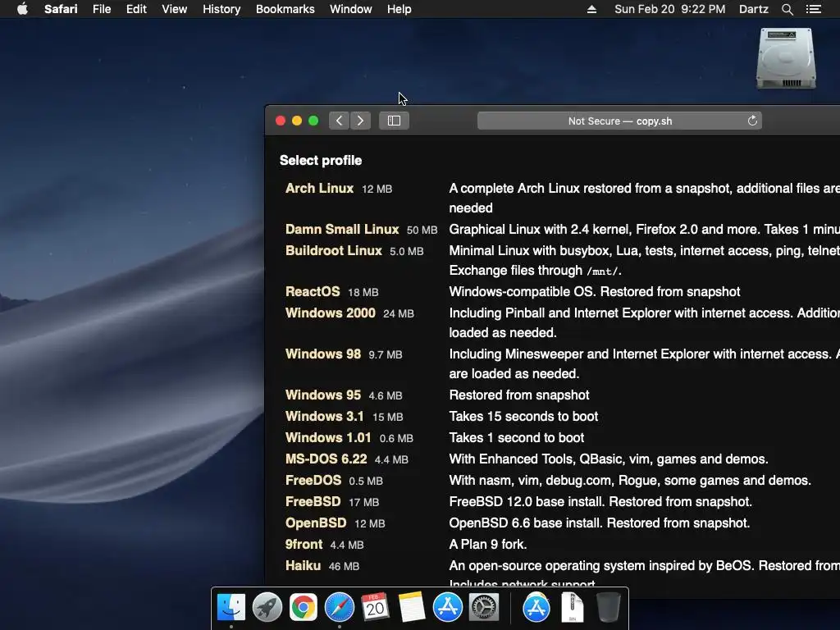
Task: Launch Google Chrome from the Dock
Action: [304, 607]
